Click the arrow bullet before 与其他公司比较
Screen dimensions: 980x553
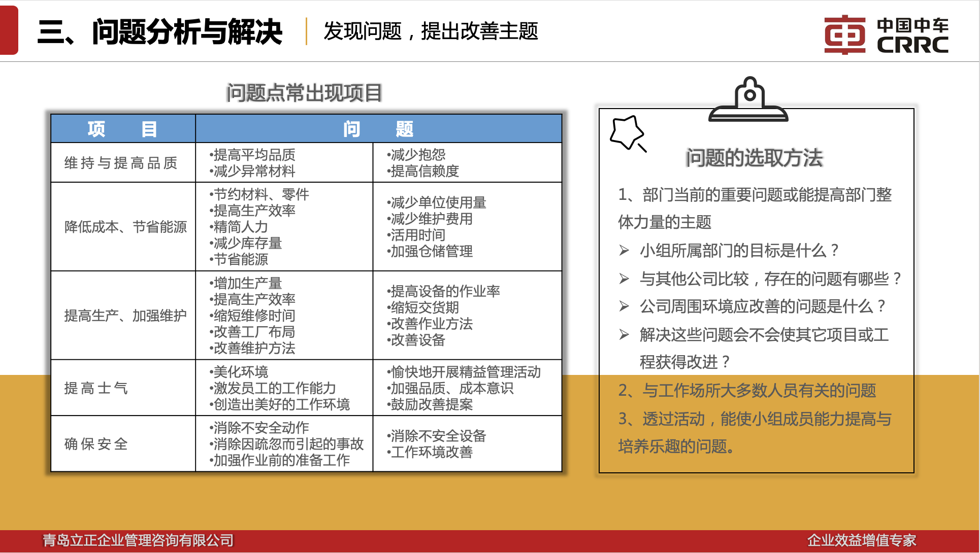pyautogui.click(x=624, y=279)
